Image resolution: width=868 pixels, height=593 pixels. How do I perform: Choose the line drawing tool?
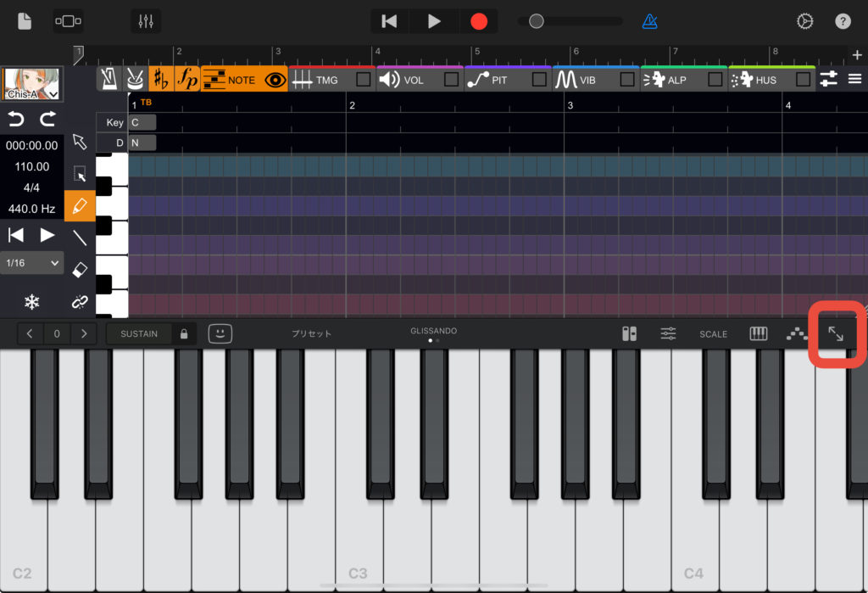tap(80, 238)
